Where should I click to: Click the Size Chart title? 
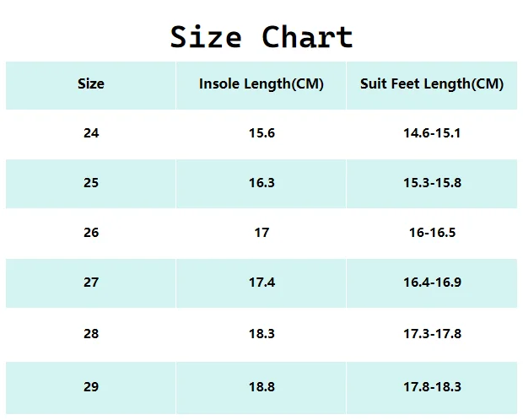tap(261, 37)
